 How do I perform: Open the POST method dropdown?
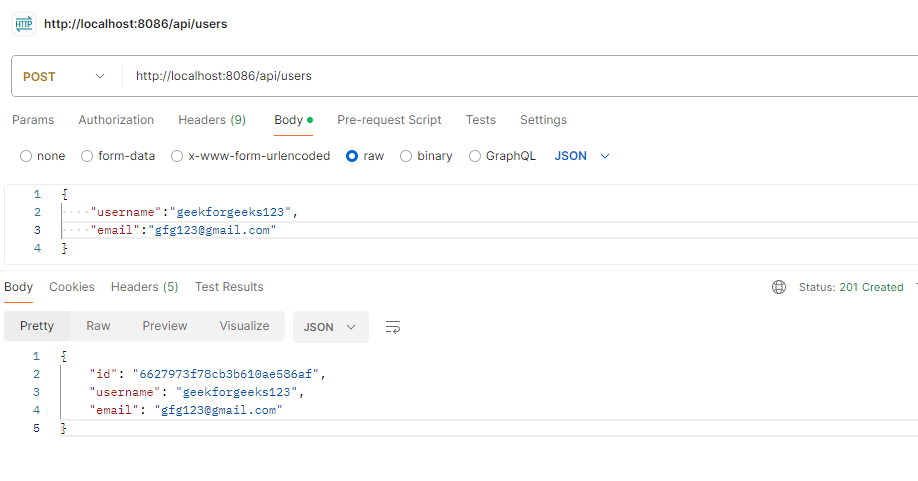click(x=64, y=76)
